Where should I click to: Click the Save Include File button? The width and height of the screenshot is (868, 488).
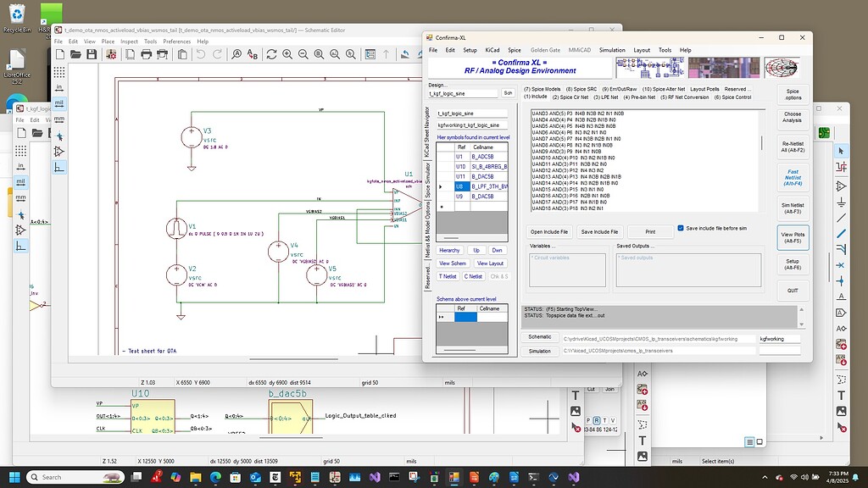pos(599,232)
